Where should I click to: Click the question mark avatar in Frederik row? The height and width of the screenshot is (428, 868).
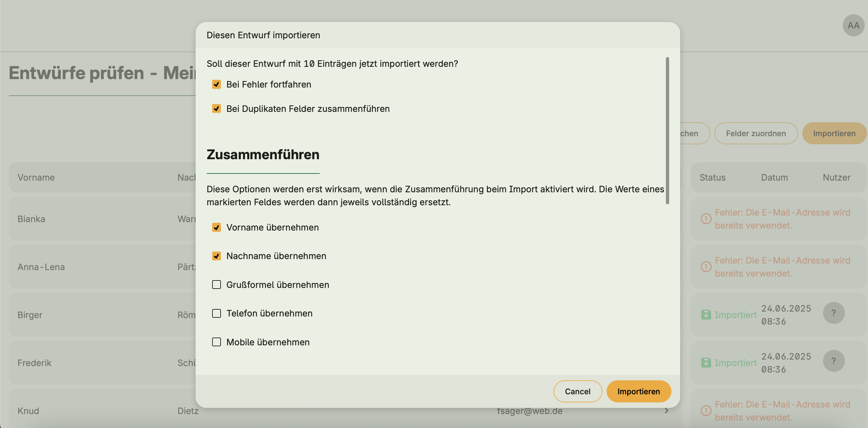pyautogui.click(x=833, y=361)
